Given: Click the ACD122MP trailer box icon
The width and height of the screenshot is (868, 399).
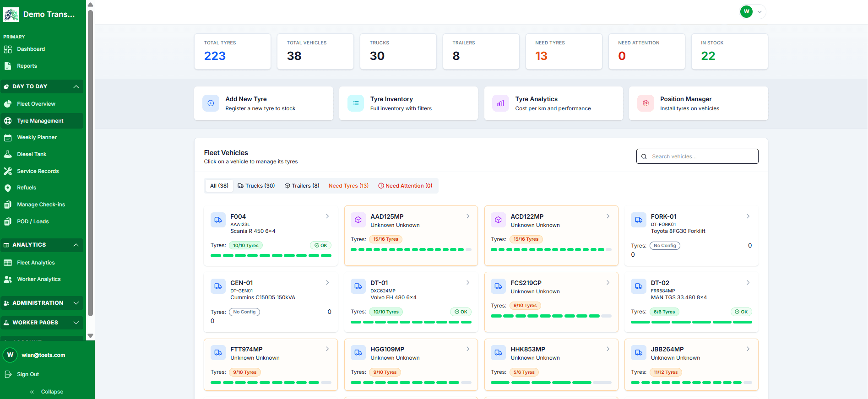Looking at the screenshot, I should [x=498, y=220].
